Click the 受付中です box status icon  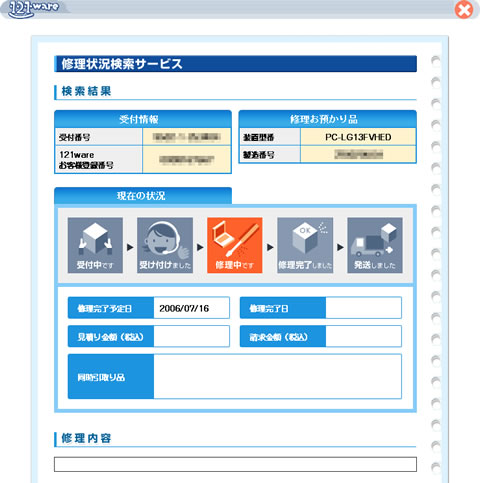[x=95, y=245]
